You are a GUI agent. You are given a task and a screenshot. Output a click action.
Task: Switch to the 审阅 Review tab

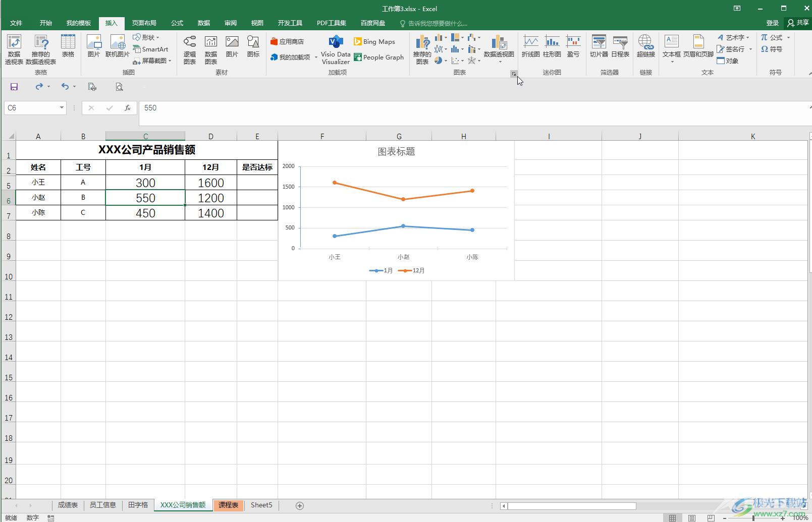(x=231, y=23)
